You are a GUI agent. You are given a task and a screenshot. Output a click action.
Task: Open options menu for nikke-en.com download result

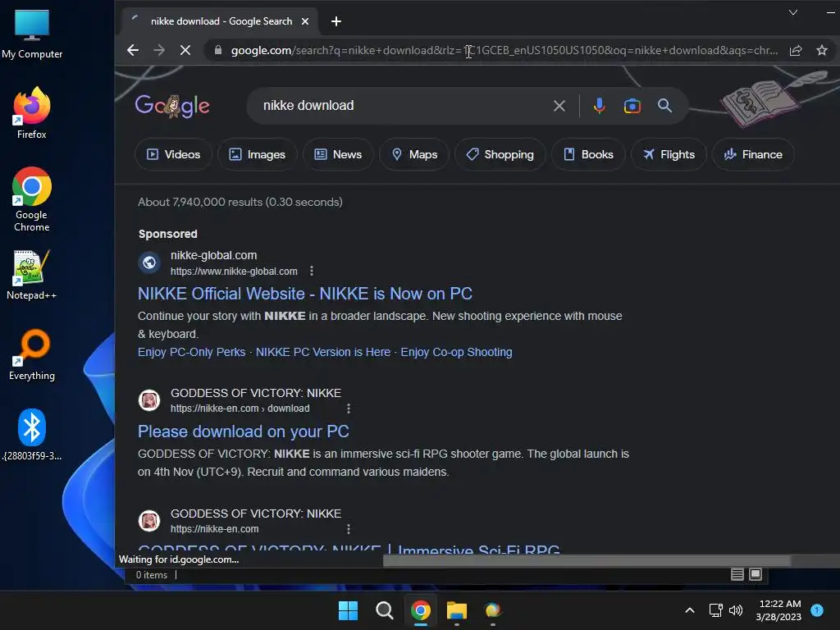(x=348, y=409)
